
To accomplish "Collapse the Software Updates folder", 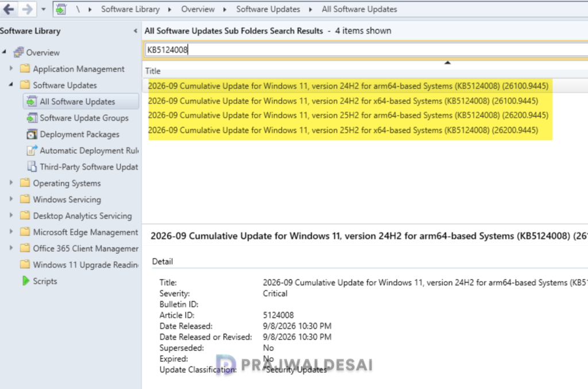I will (11, 85).
